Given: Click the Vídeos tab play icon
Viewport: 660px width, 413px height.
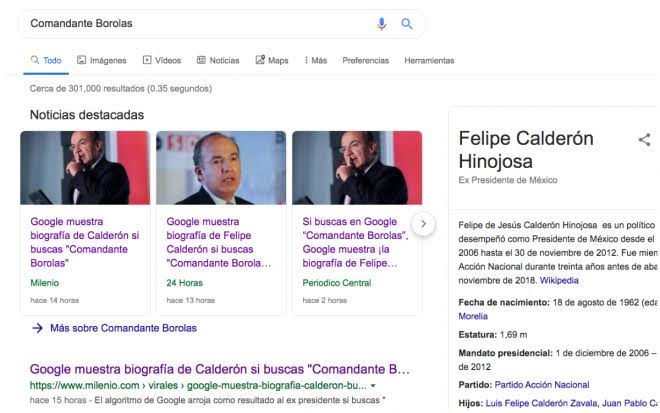Looking at the screenshot, I should click(x=147, y=61).
